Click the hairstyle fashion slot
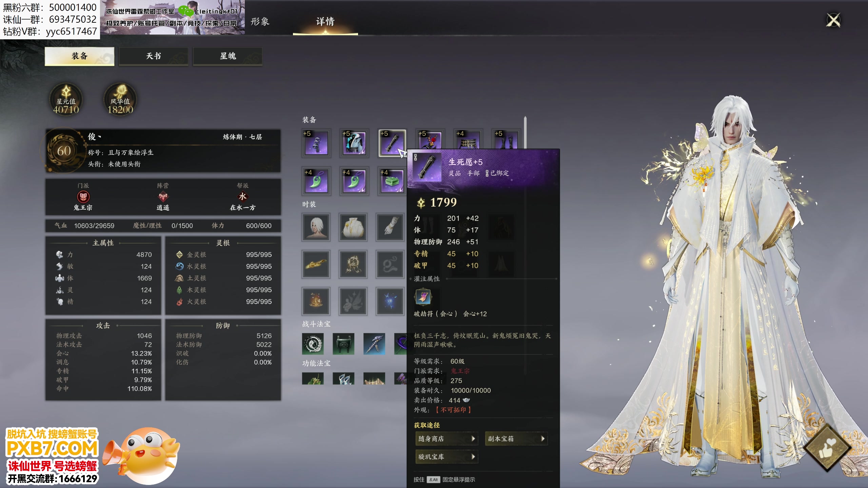 [x=316, y=227]
